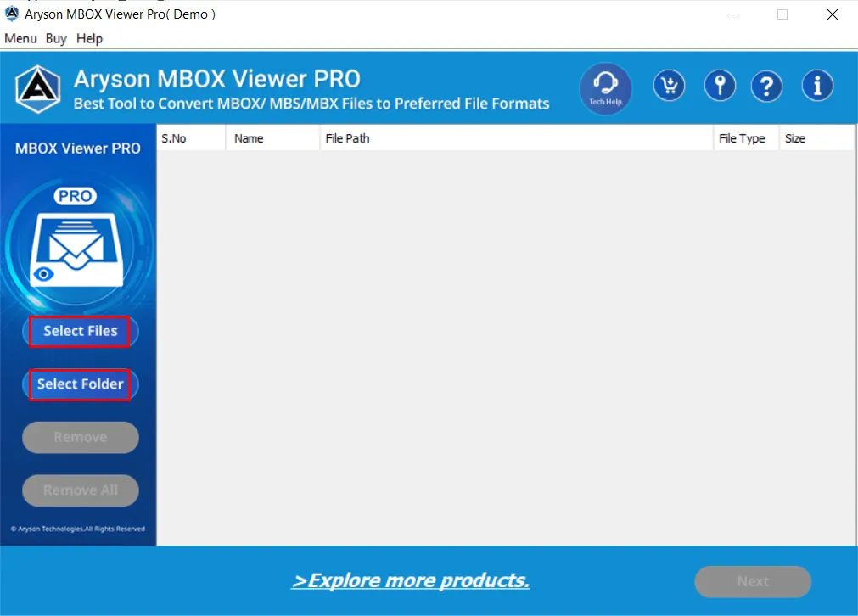Open the Menu menu

[x=20, y=38]
